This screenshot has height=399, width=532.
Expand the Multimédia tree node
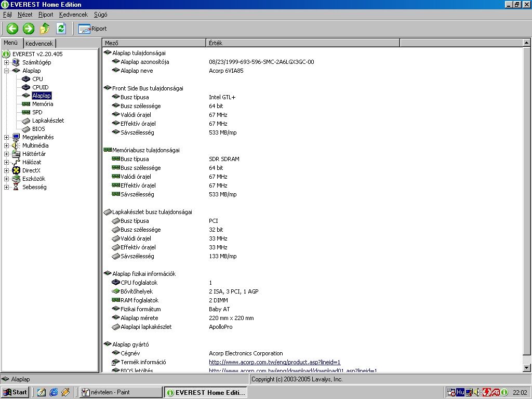click(x=6, y=145)
